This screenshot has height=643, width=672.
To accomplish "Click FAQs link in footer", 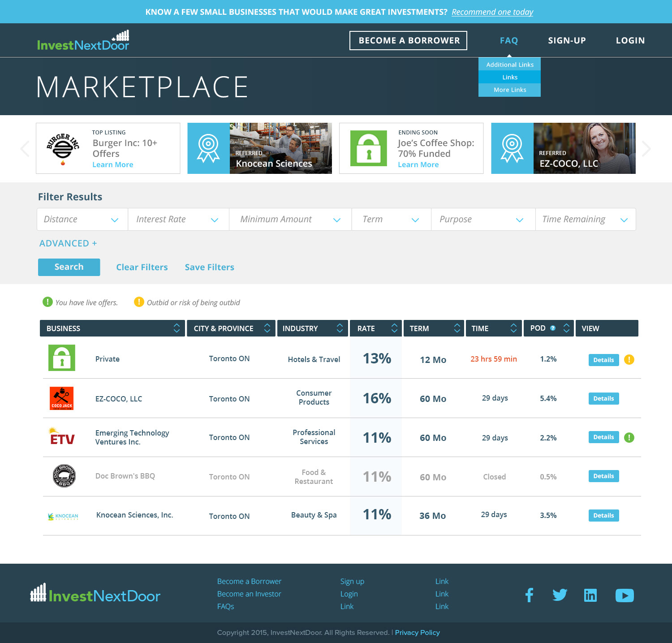I will point(226,606).
